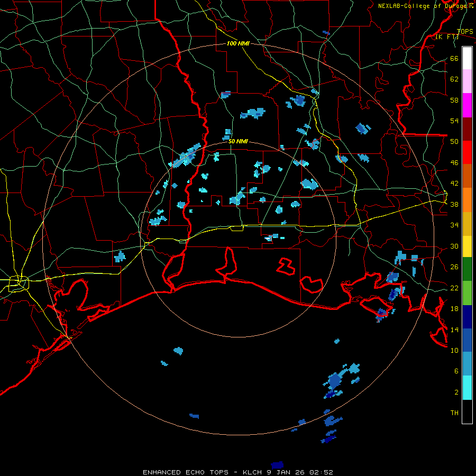Click the '18' legend value

(x=454, y=309)
